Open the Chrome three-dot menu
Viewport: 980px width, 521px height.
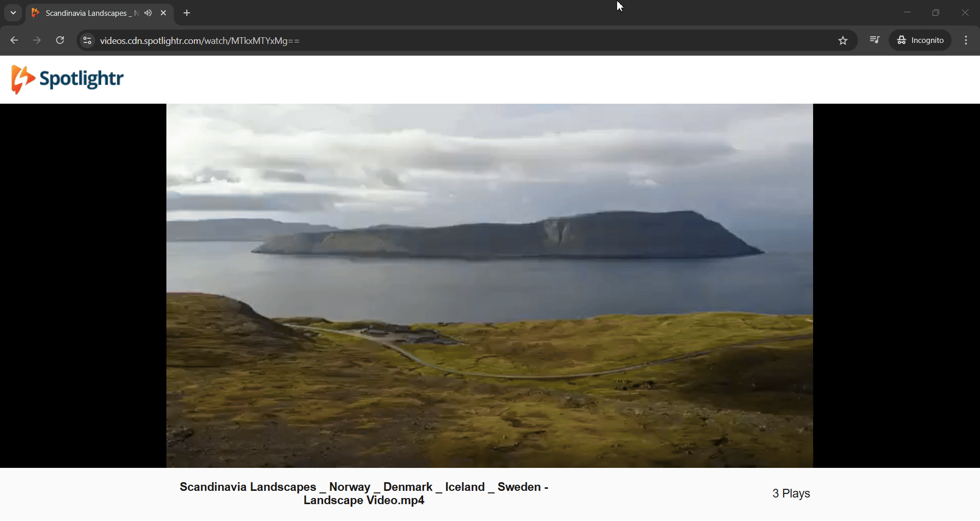click(x=966, y=40)
